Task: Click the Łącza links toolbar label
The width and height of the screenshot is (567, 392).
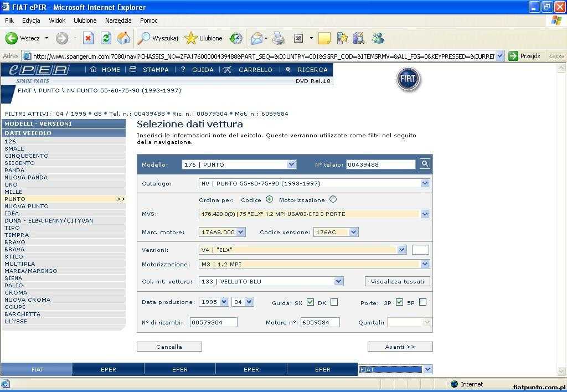Action: coord(556,56)
